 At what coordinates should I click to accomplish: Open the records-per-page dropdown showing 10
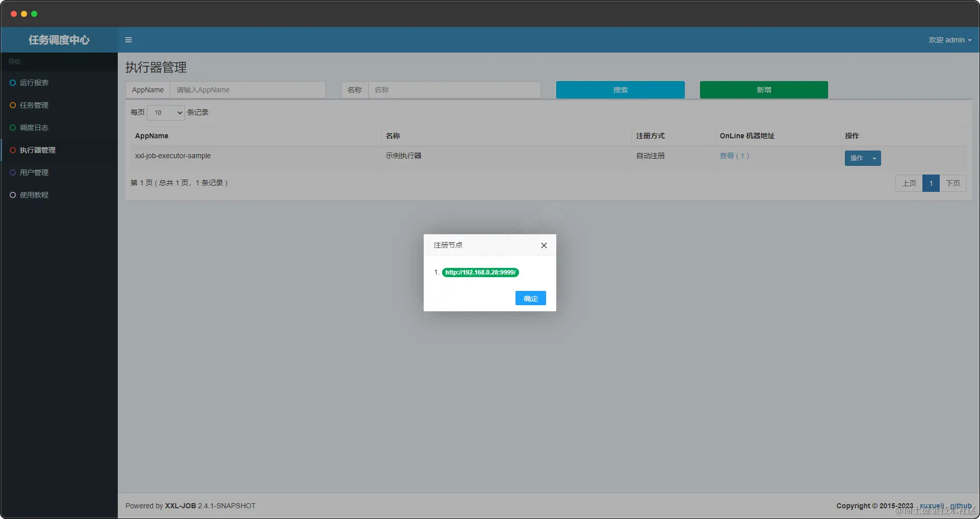pos(166,113)
